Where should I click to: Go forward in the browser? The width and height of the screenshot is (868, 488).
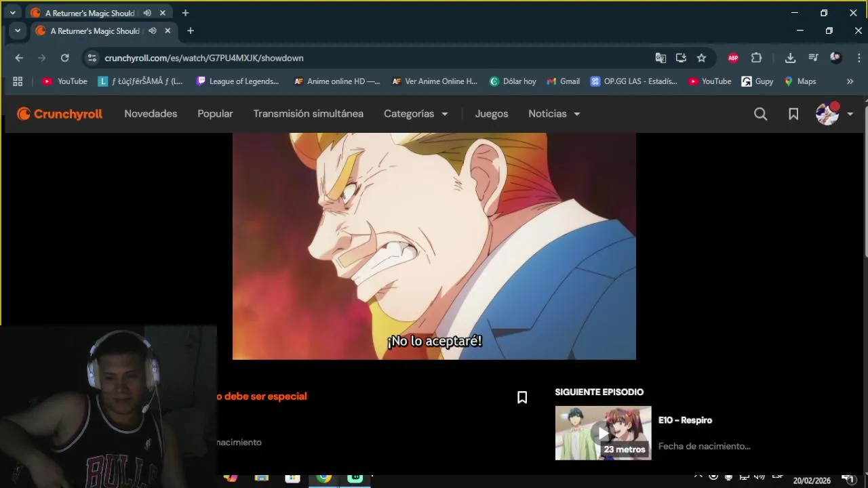pos(41,58)
